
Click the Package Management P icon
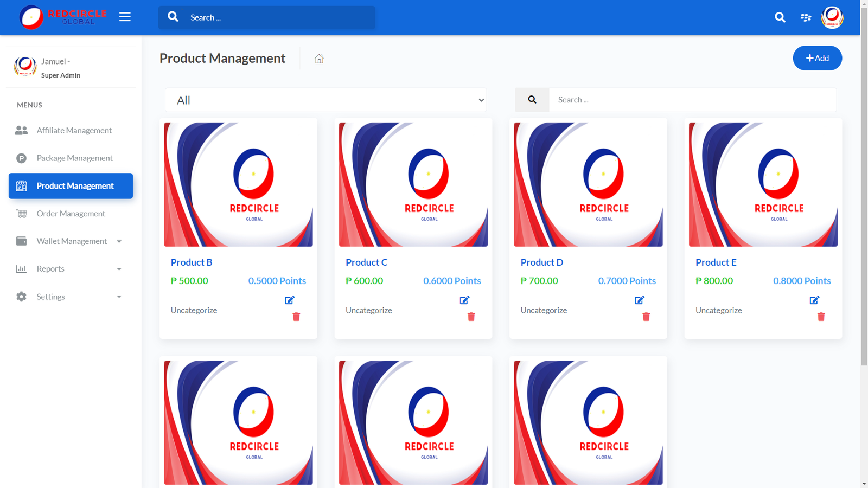(21, 158)
